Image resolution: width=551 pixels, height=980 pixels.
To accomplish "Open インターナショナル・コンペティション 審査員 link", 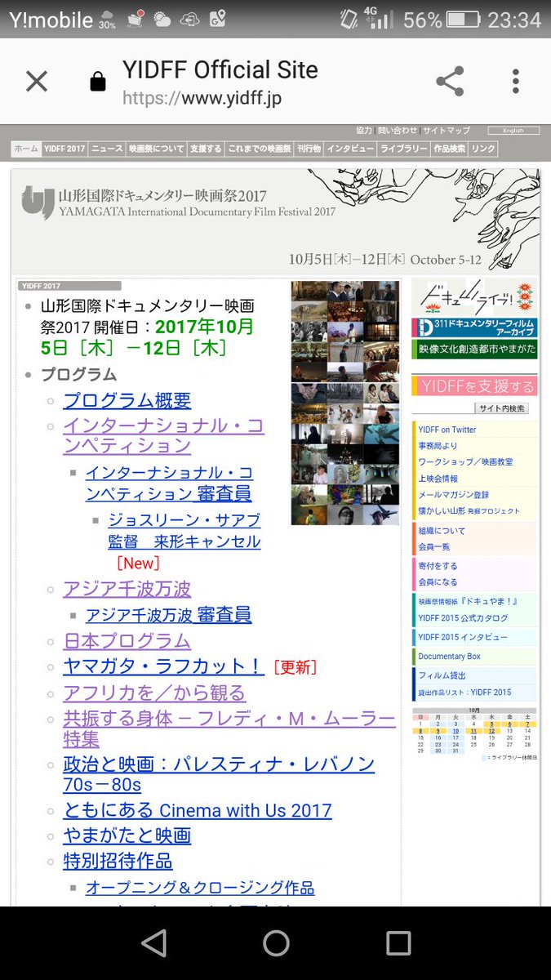I will pos(169,483).
